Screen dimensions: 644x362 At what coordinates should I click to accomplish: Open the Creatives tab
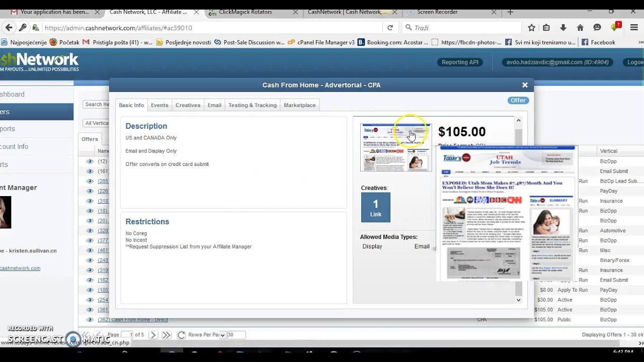(188, 105)
